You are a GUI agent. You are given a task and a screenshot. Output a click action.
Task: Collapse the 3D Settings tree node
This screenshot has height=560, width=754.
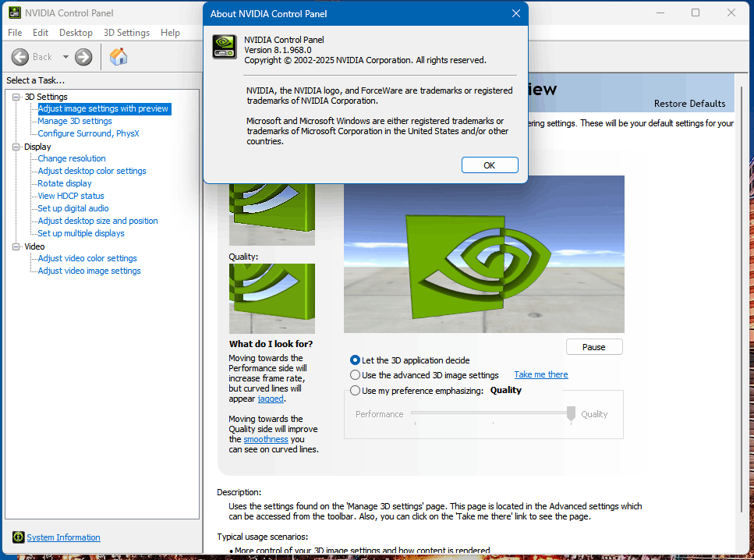[x=16, y=97]
